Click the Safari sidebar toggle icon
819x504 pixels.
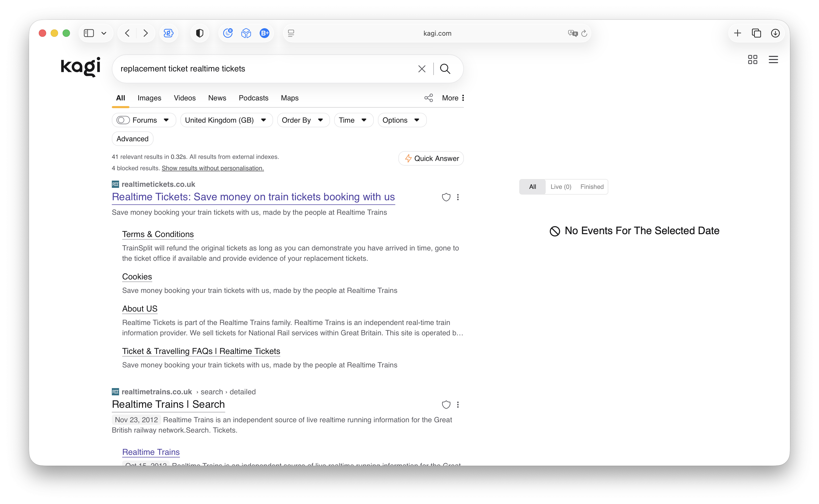click(89, 33)
